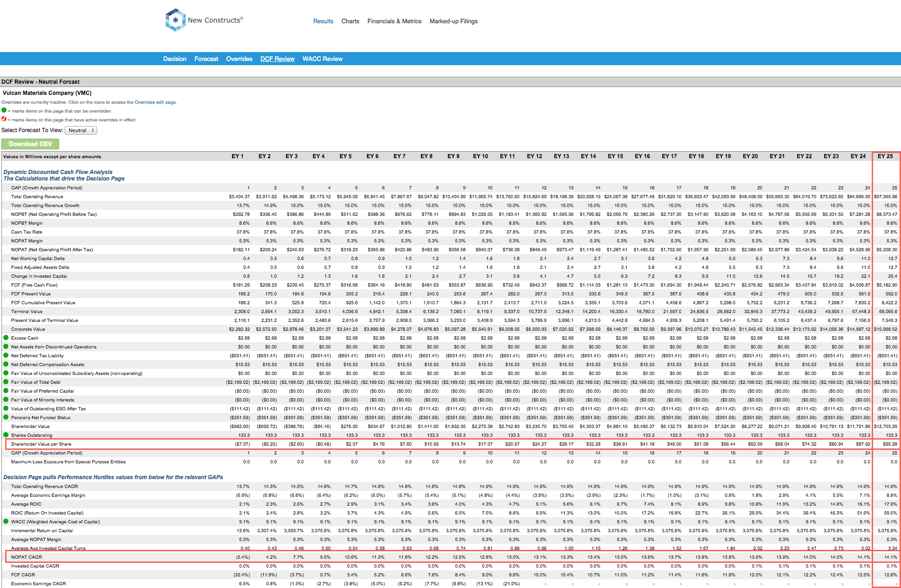Click override icon for Fair Value of Minority Interests
Screen dimensions: 901x588
tap(6, 400)
